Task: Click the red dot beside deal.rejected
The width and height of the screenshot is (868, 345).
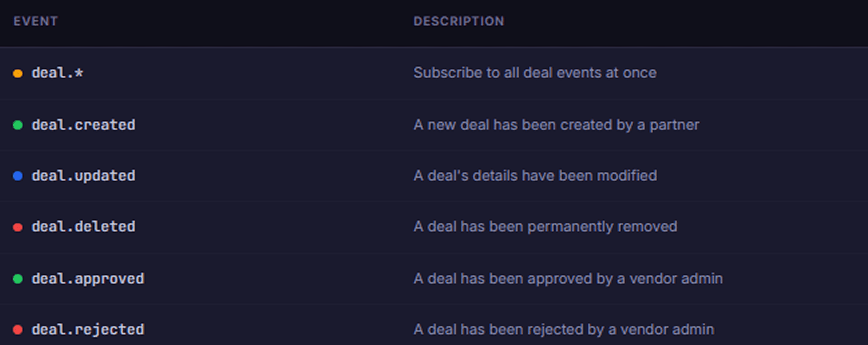Action: pyautogui.click(x=18, y=329)
